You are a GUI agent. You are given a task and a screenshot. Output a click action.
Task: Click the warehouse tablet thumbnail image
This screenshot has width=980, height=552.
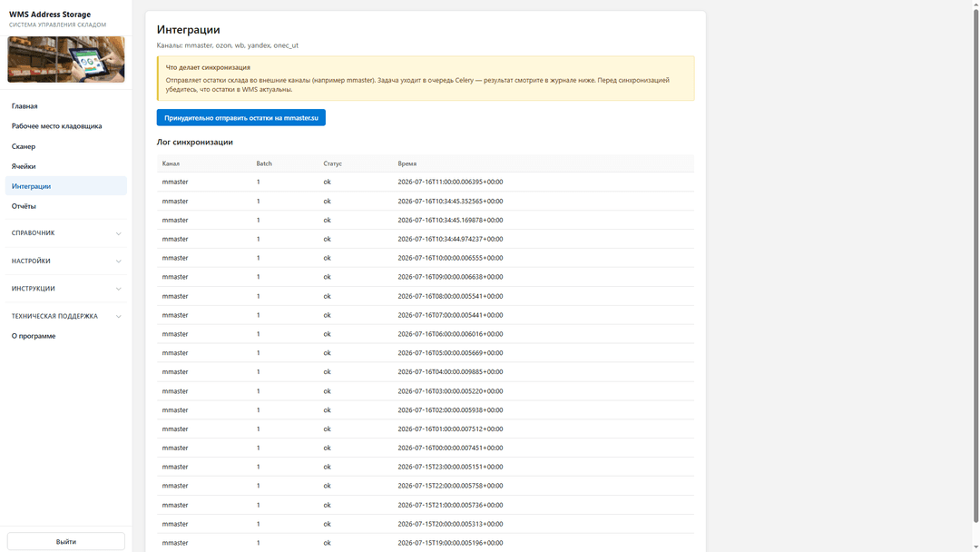65,59
